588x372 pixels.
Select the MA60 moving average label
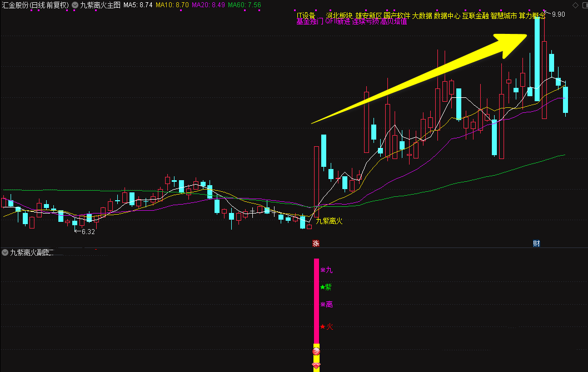(x=245, y=5)
